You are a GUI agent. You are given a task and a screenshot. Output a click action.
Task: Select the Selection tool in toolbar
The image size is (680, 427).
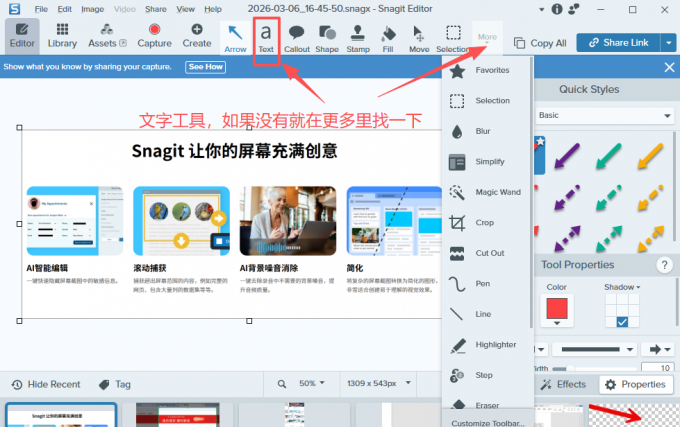[x=453, y=38]
